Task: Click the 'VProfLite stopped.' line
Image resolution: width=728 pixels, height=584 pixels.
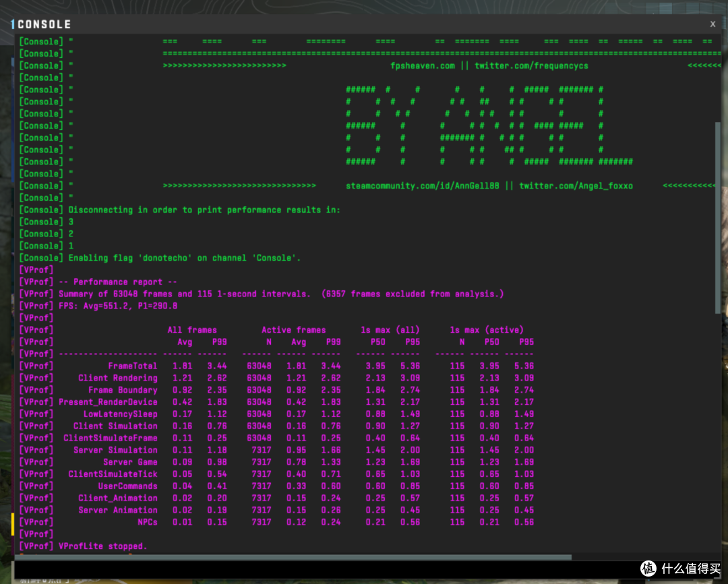Action: [x=103, y=546]
